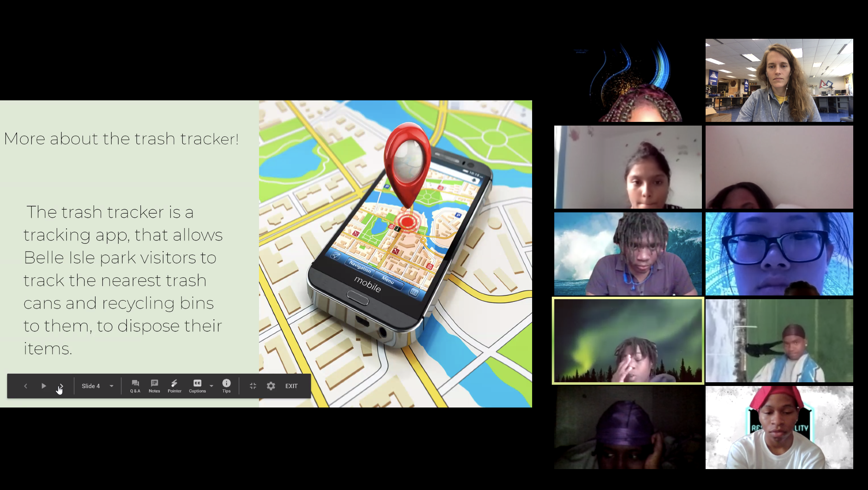Enable captions toggle in toolbar
This screenshot has width=868, height=490.
197,385
